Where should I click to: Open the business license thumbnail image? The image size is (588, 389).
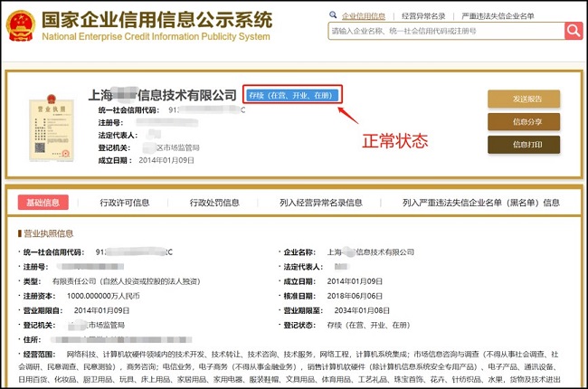pyautogui.click(x=52, y=128)
